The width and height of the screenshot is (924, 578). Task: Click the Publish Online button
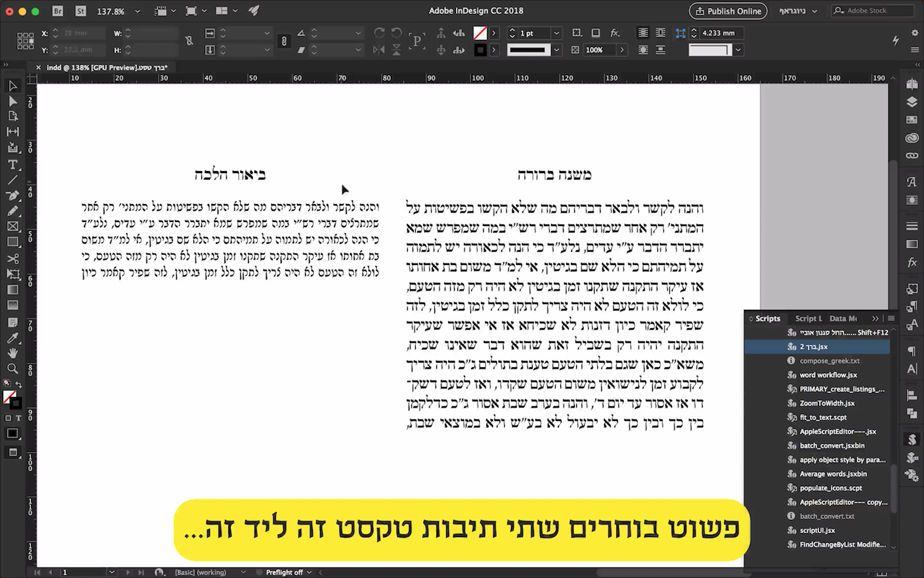[x=727, y=11]
